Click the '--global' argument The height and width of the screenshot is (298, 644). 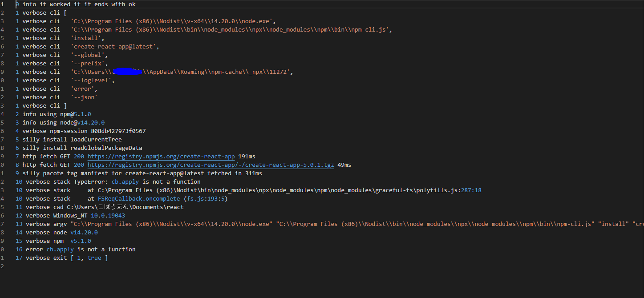click(89, 55)
